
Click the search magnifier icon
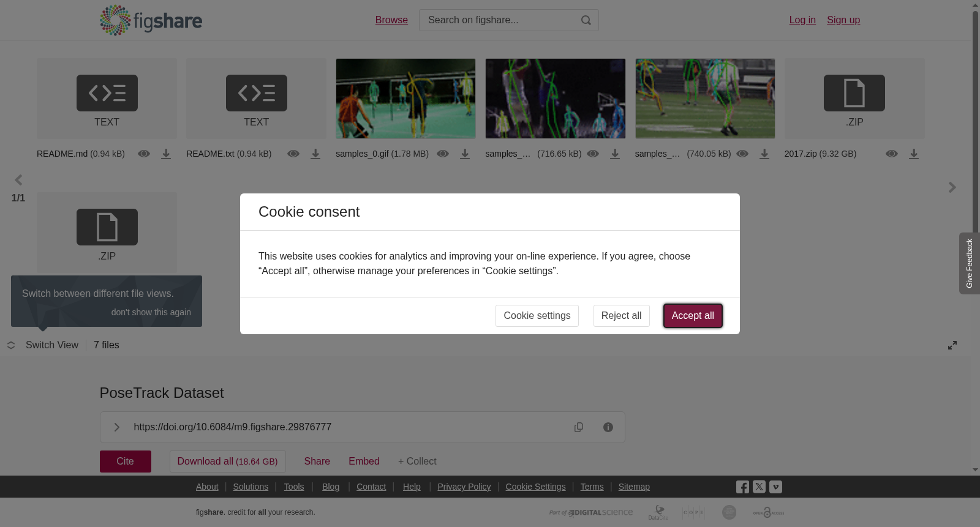(x=586, y=20)
